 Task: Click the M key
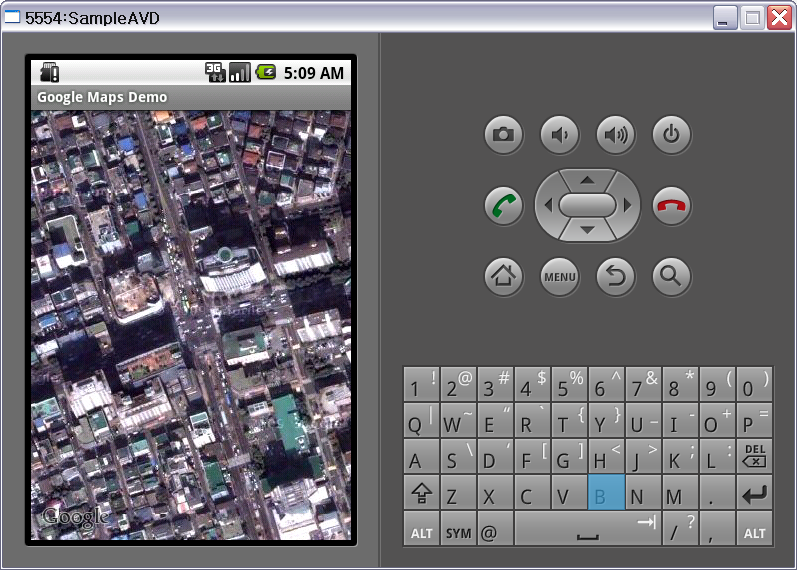click(681, 492)
